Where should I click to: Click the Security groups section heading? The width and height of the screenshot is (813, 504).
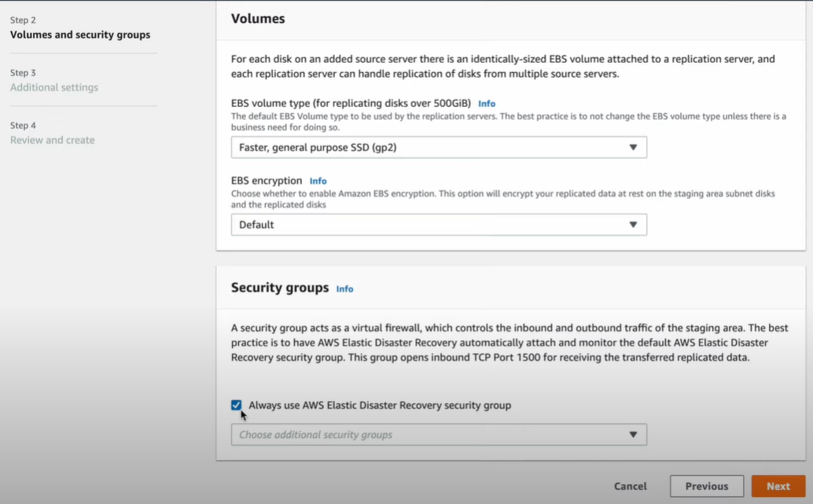click(280, 287)
